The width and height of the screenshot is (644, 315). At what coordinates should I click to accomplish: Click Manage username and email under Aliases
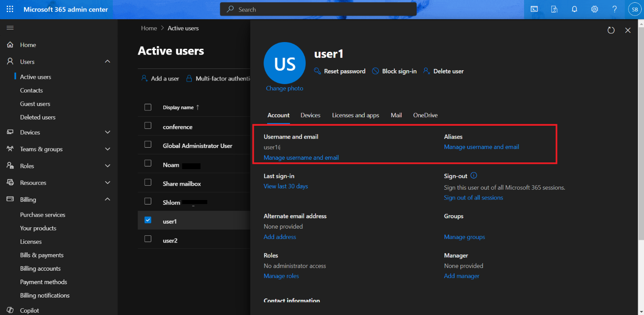point(482,147)
